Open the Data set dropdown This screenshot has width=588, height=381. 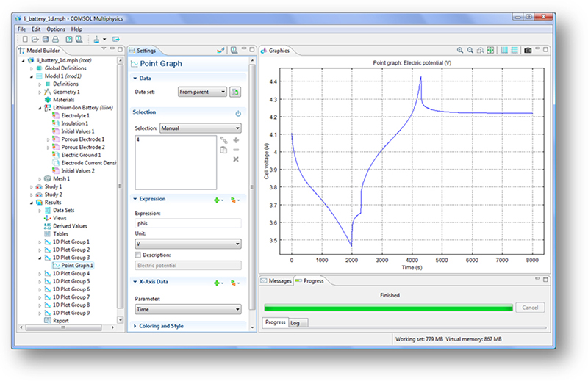tap(201, 92)
